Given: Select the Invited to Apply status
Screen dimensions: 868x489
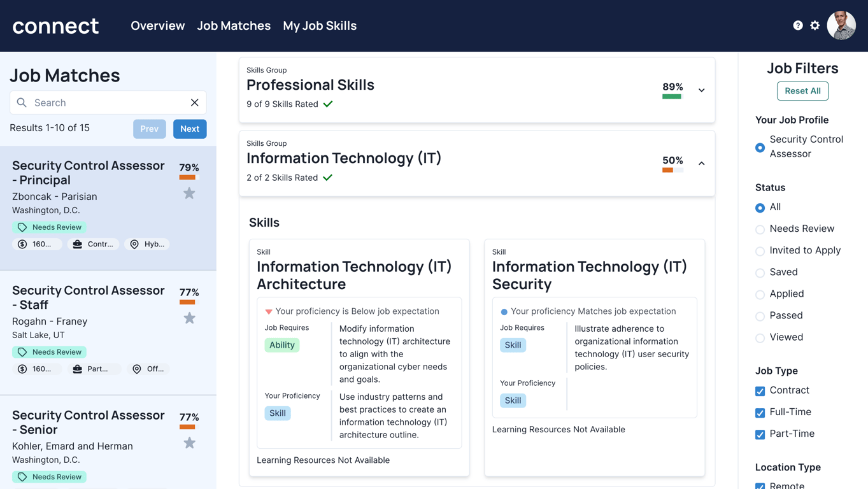Looking at the screenshot, I should (x=760, y=251).
